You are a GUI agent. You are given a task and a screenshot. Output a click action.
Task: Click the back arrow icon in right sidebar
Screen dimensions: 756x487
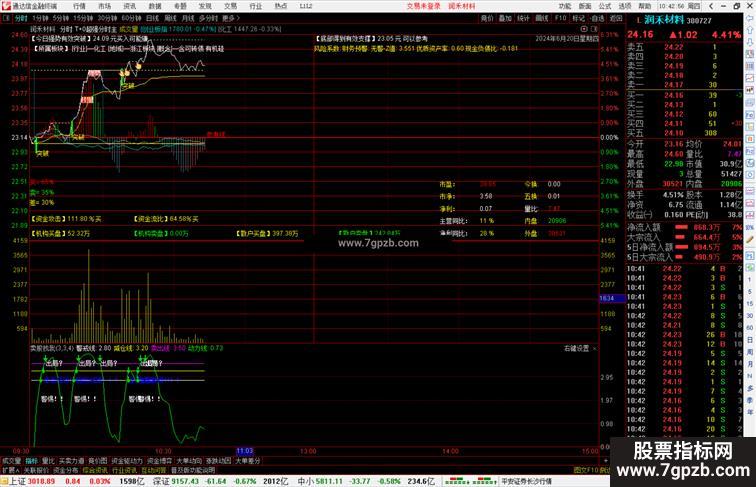750,18
